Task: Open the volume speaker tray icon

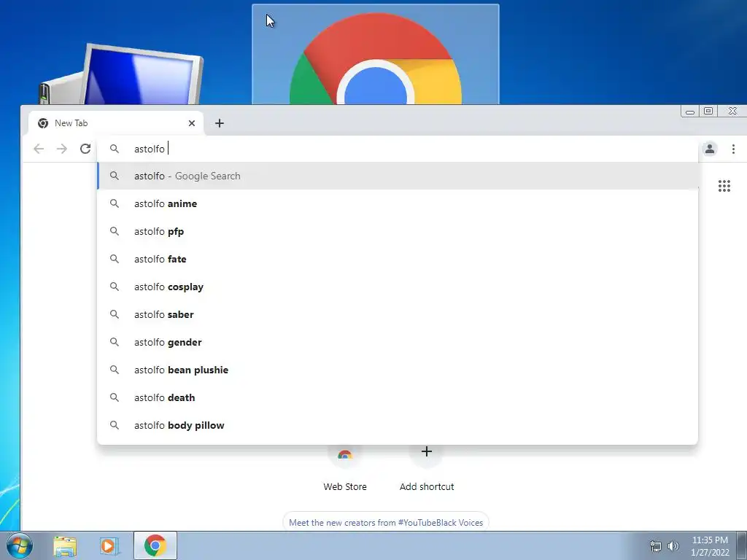Action: point(673,546)
